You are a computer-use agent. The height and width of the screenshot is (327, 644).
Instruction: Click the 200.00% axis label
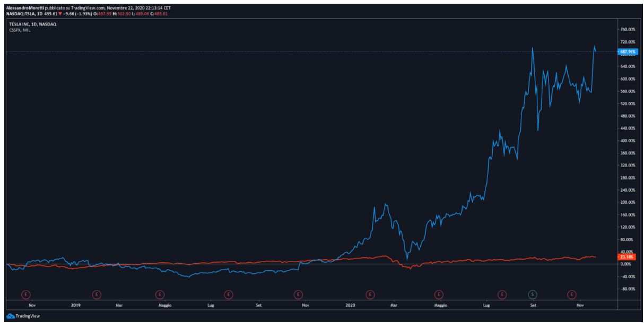pyautogui.click(x=628, y=202)
